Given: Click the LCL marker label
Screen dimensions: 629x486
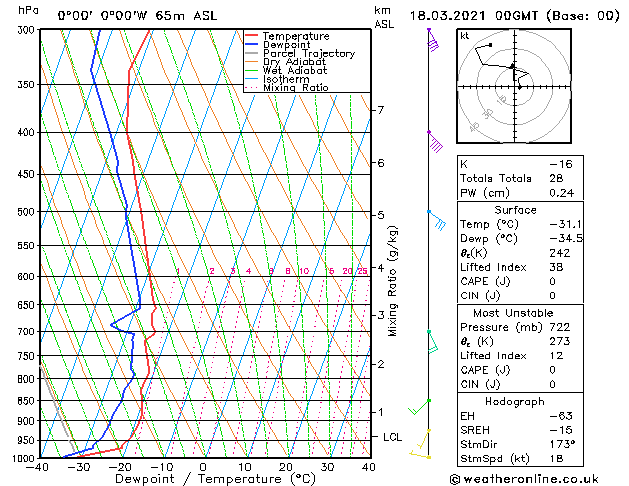Looking at the screenshot, I should pos(392,437).
